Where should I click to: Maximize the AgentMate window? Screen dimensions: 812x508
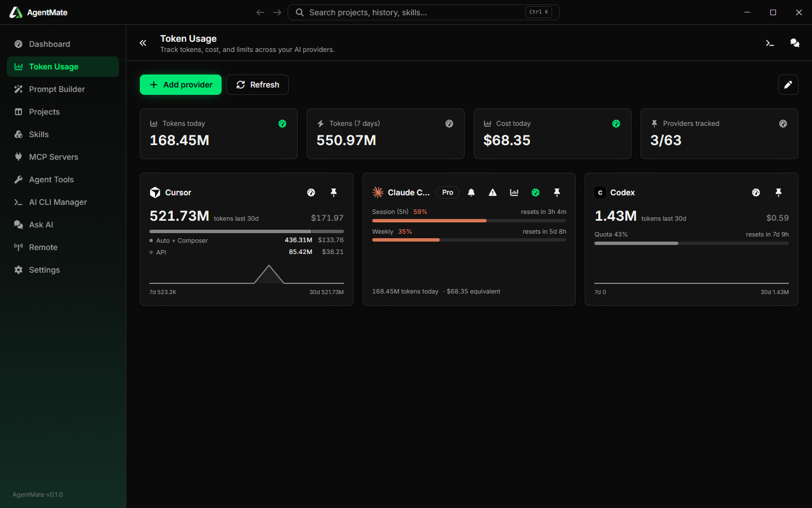773,12
